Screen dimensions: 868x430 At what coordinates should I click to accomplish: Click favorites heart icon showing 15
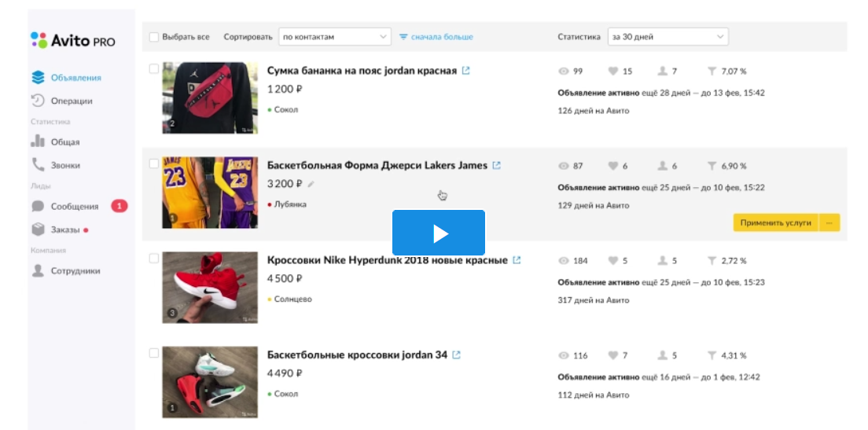tap(612, 72)
